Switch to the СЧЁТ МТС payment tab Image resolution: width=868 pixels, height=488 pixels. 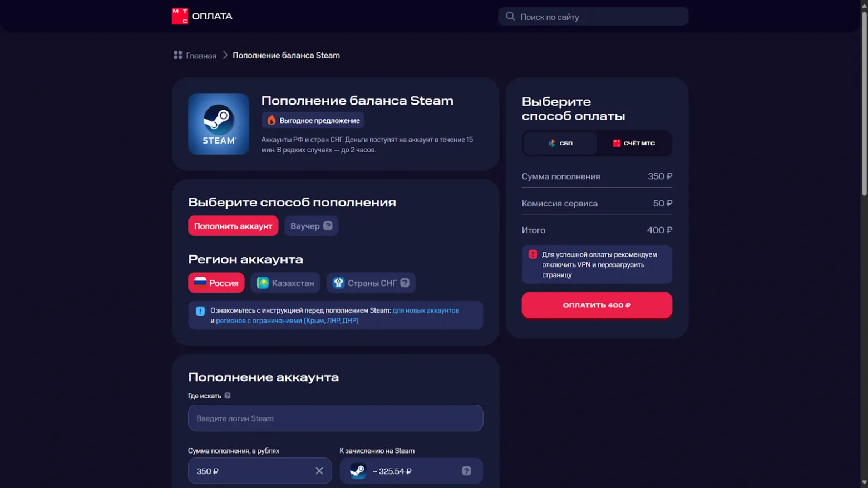634,143
